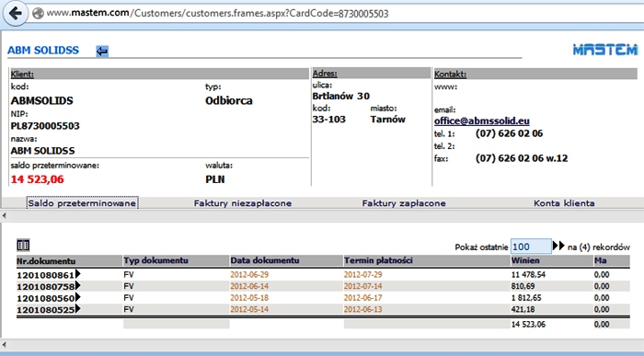Click the ABM SOLIDSS page title
Viewport: 644px width, 356px height.
(x=43, y=50)
